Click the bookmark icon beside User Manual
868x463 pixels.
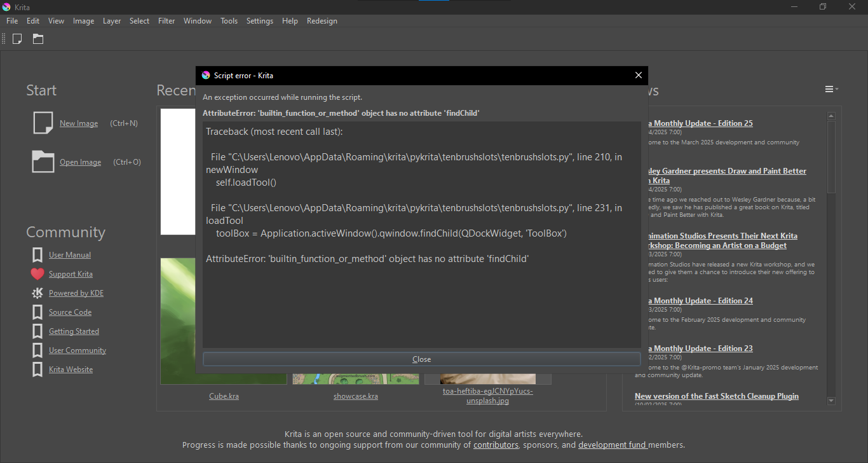pyautogui.click(x=37, y=255)
